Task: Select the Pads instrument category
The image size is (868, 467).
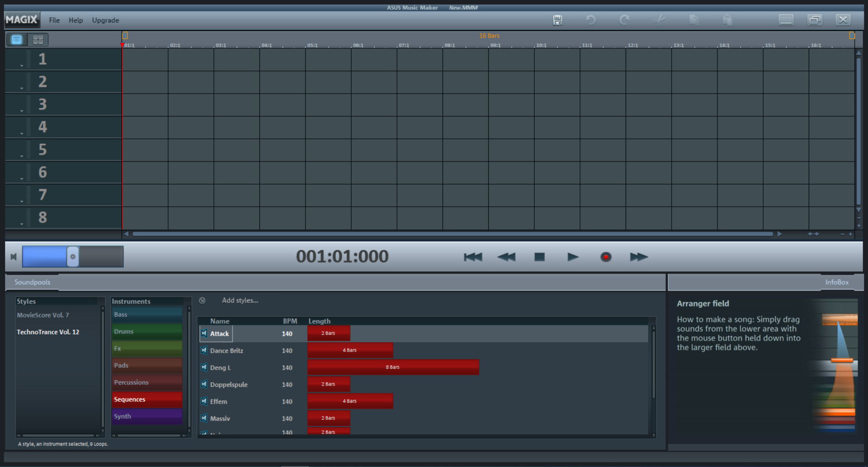Action: [147, 366]
